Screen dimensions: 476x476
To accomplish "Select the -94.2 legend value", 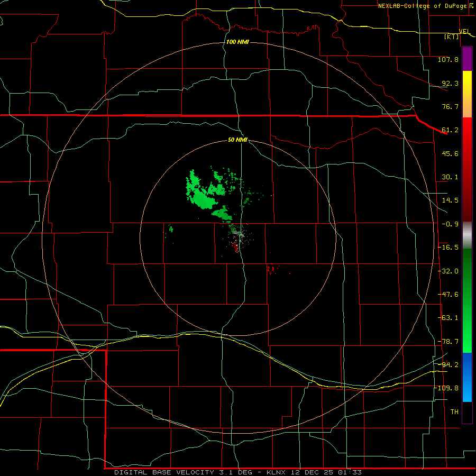I will tap(448, 365).
